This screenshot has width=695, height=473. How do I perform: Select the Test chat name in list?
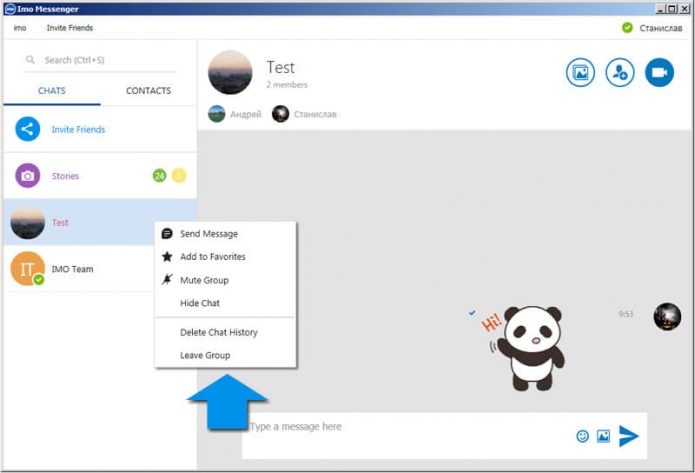(60, 223)
